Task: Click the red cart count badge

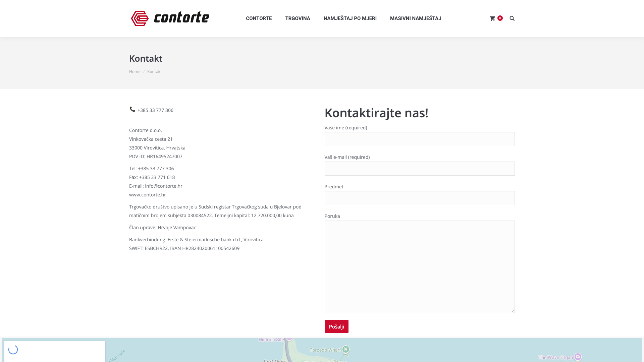Action: pos(500,18)
